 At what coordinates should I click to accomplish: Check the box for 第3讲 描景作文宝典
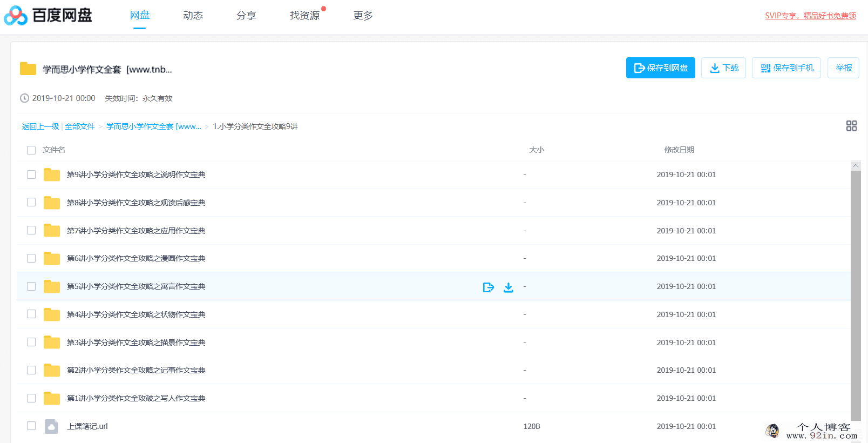coord(31,343)
